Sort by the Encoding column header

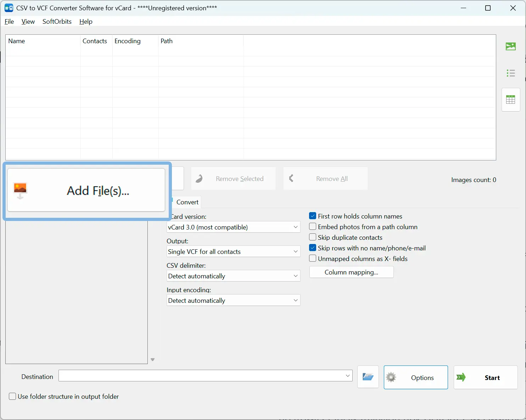click(135, 41)
